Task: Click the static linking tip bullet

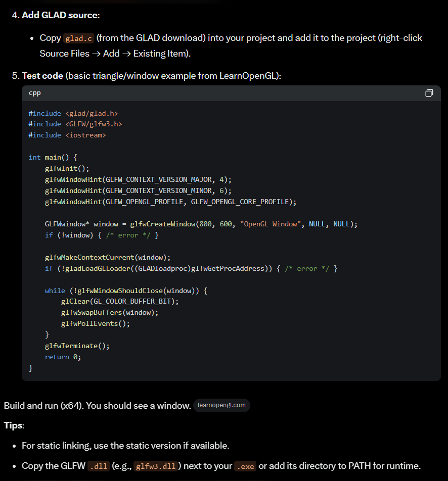Action: tap(125, 446)
